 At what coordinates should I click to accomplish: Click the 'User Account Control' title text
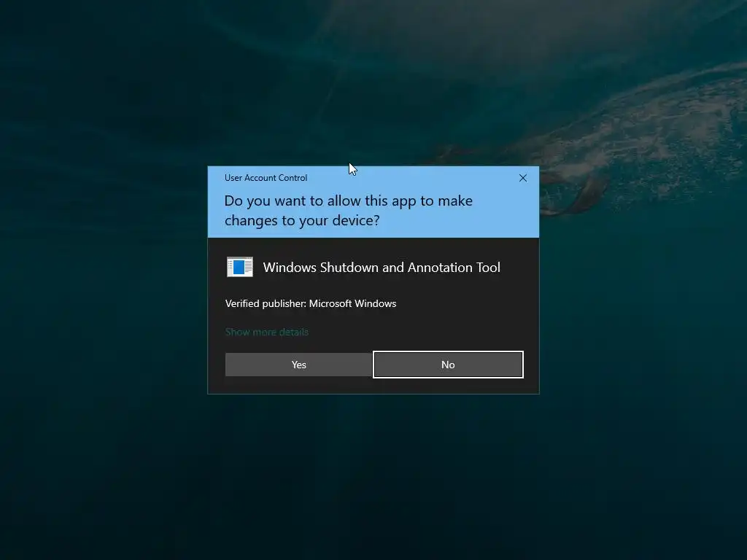point(266,178)
